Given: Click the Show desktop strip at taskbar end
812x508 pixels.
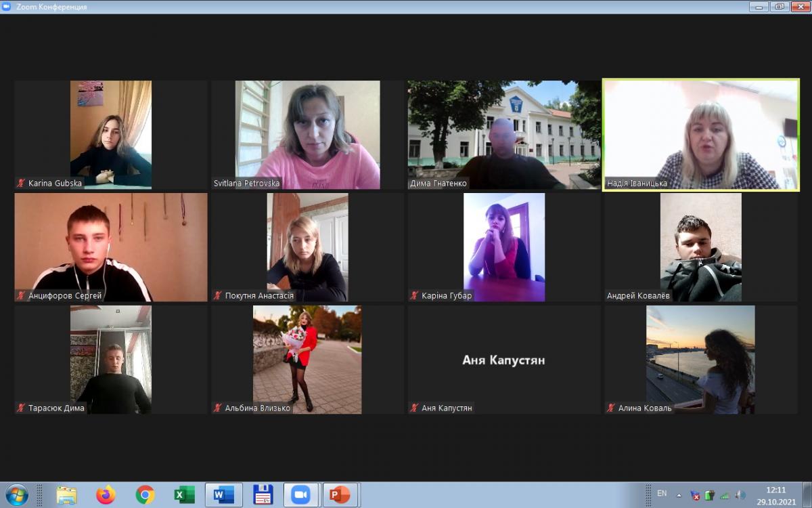Looking at the screenshot, I should (x=806, y=495).
